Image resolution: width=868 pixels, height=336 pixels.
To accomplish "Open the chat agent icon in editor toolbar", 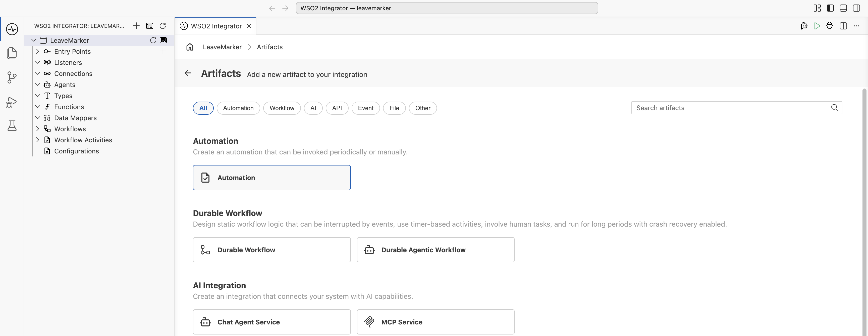I will 804,26.
